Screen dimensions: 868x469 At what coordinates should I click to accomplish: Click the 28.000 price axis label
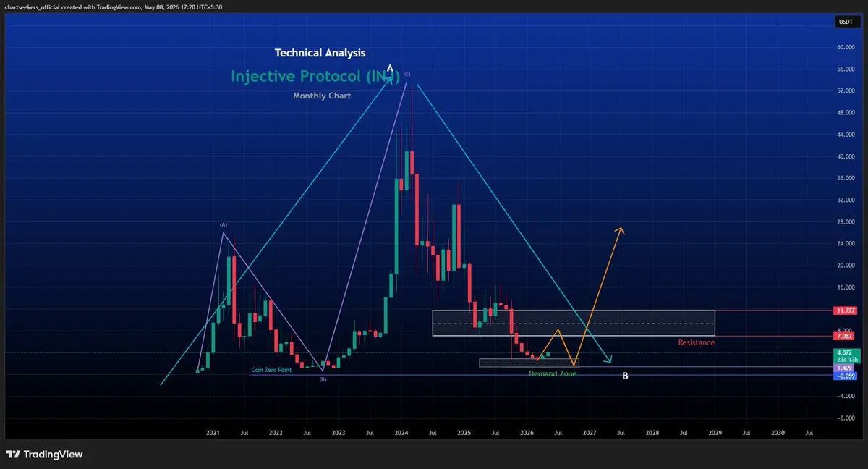click(845, 221)
